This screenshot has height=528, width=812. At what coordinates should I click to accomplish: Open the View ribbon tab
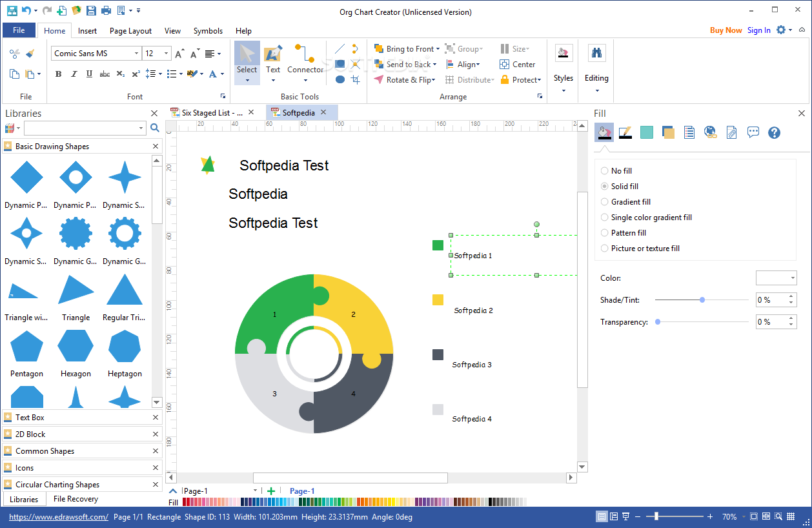172,30
